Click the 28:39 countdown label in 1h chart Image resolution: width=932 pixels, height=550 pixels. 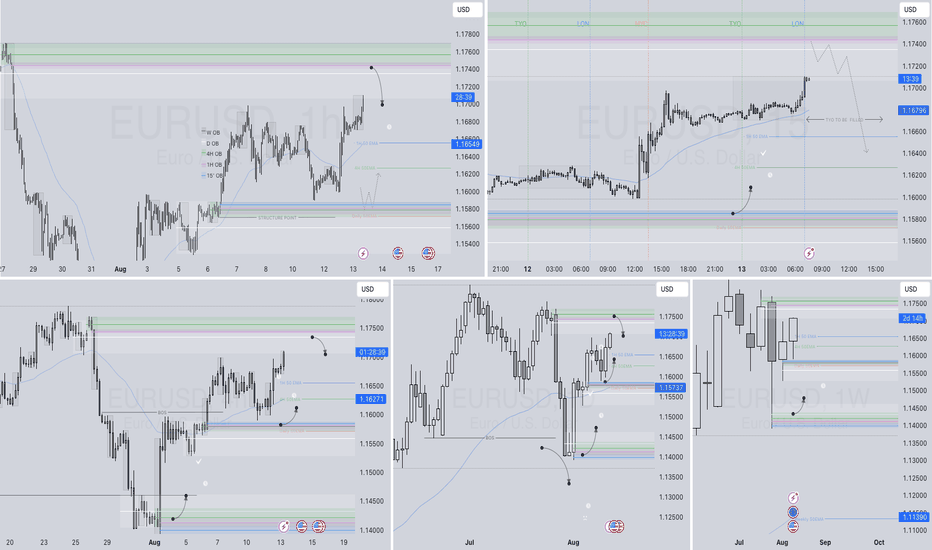point(462,97)
